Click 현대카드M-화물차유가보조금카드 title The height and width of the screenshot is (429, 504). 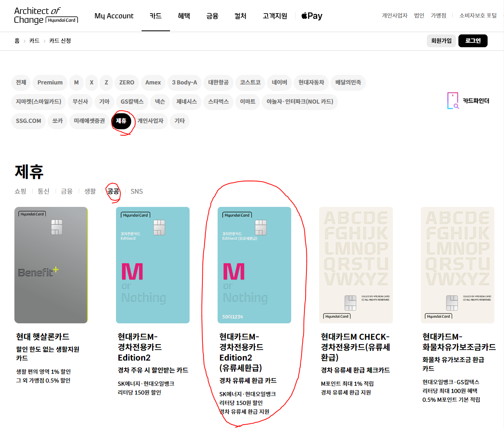(x=459, y=342)
